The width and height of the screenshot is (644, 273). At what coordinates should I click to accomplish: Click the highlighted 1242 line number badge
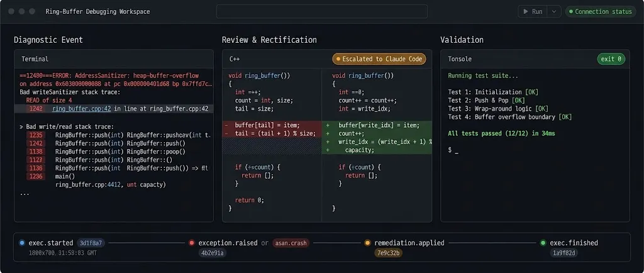point(36,109)
